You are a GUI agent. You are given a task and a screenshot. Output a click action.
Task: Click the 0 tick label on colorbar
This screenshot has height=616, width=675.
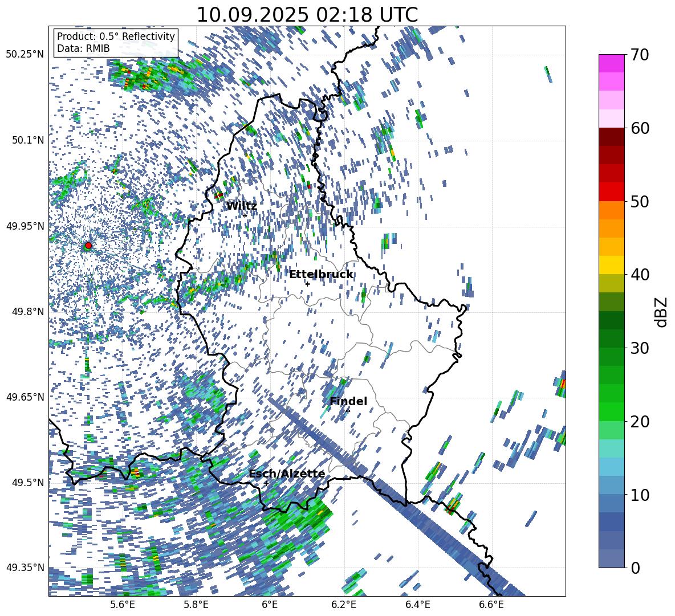point(635,568)
